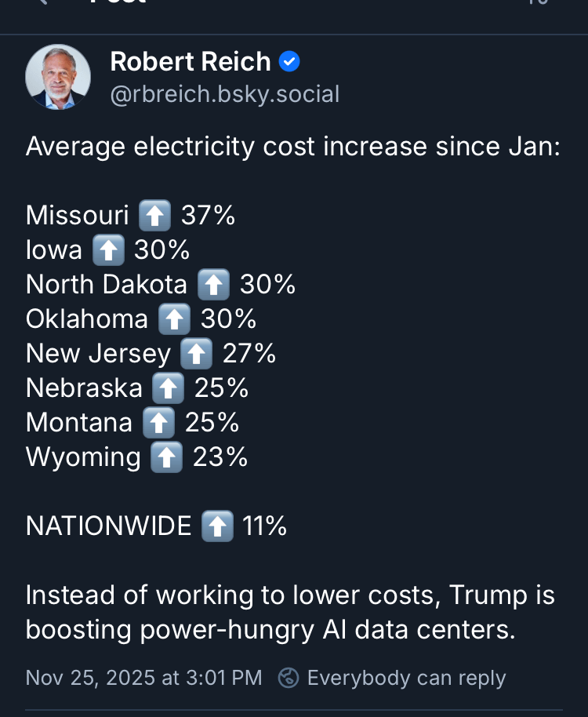Click the up-arrow emoji beside Missouri
588x717 pixels.
point(154,215)
